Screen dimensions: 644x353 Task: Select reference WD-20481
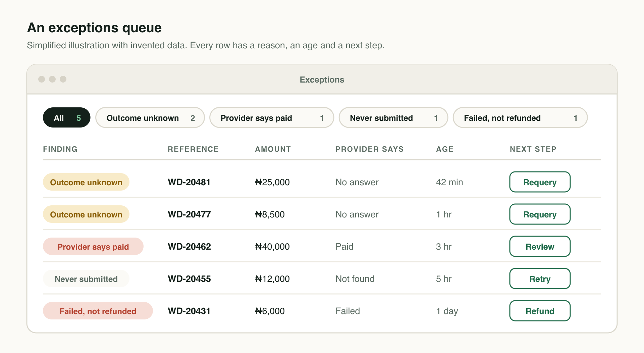pyautogui.click(x=189, y=182)
